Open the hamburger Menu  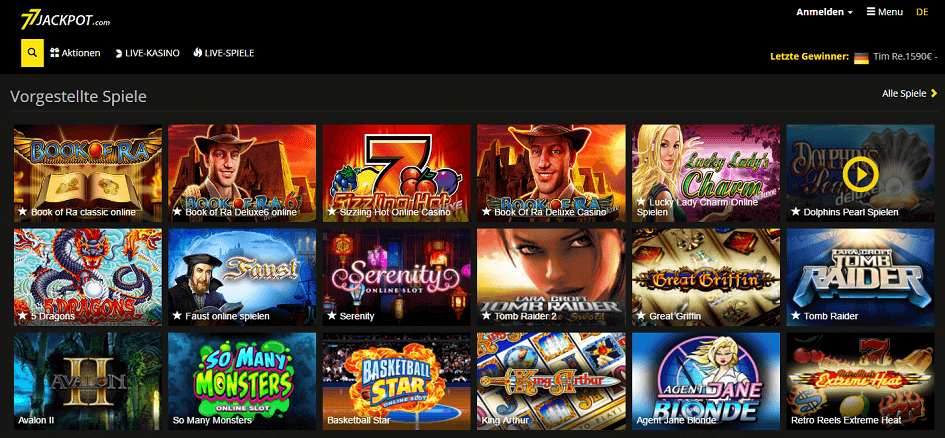pos(885,11)
